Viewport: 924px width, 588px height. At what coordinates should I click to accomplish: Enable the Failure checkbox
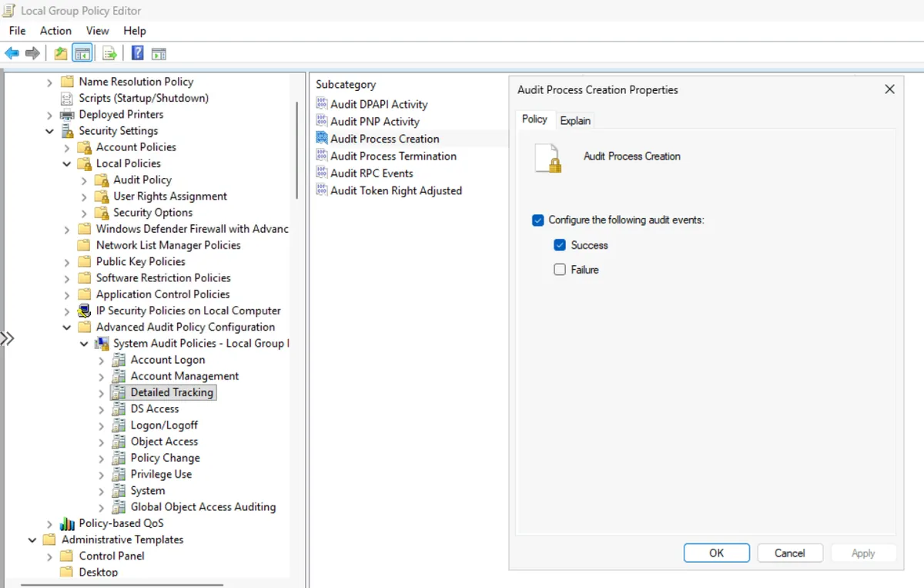[560, 270]
